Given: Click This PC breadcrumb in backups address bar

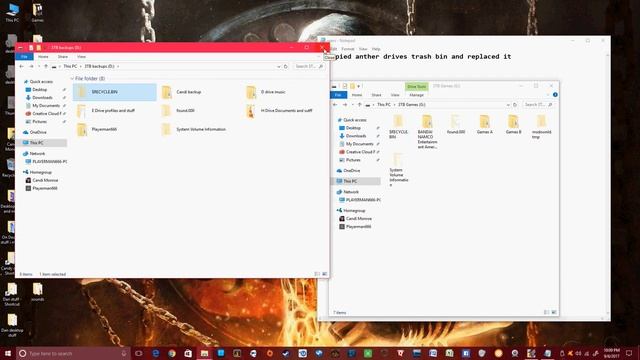Looking at the screenshot, I should [70, 66].
